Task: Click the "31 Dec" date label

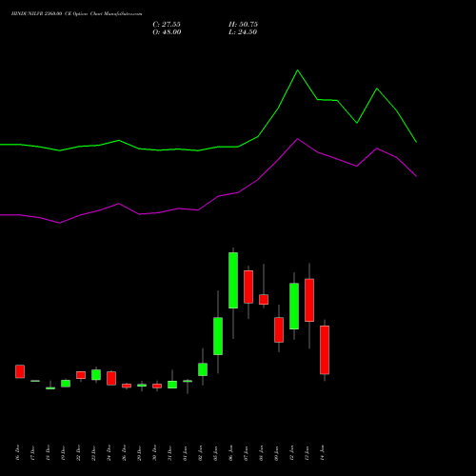Action: [169, 452]
